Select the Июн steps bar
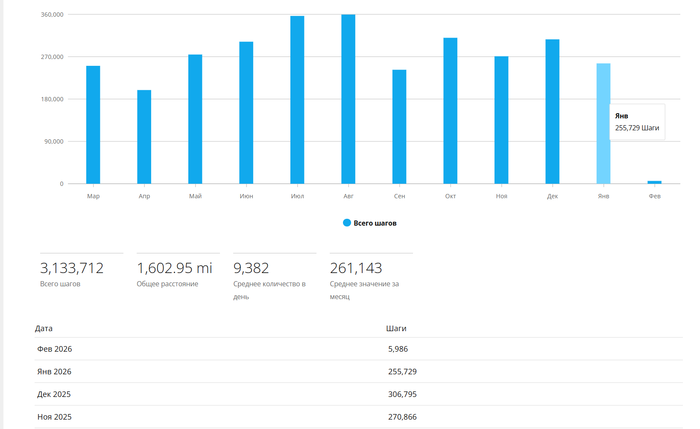The width and height of the screenshot is (700, 429). click(246, 112)
